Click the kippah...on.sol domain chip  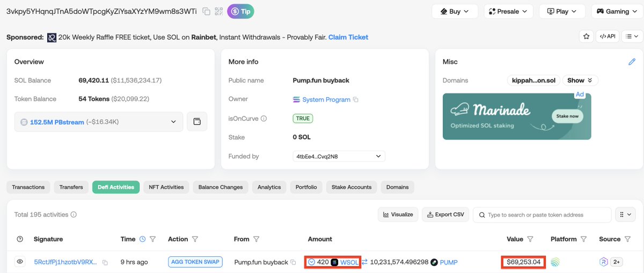(534, 80)
